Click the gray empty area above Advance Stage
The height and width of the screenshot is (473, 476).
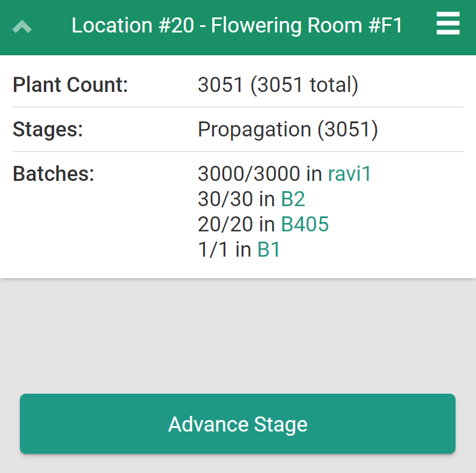[238, 335]
